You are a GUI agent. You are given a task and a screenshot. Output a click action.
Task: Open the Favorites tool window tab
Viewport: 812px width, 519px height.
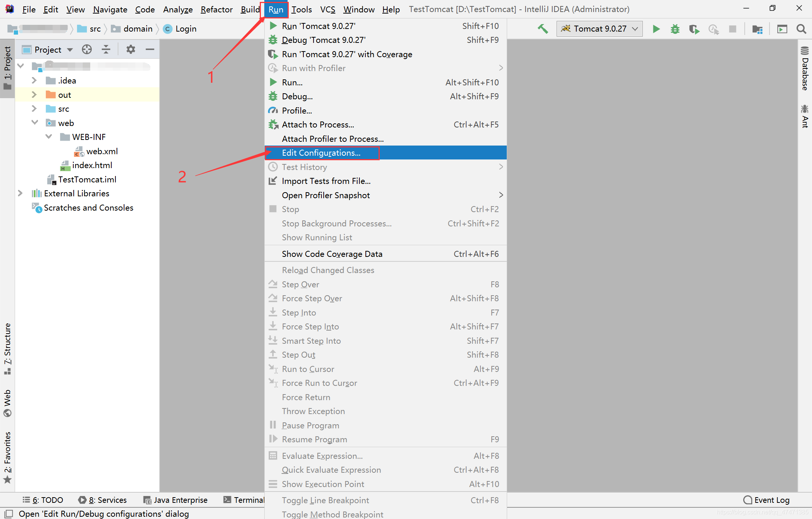(x=8, y=457)
